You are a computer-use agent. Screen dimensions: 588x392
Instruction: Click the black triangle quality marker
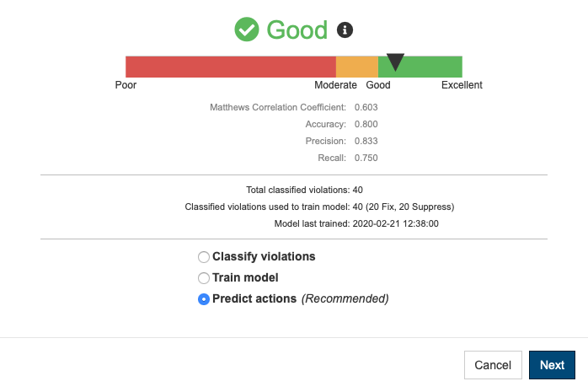[395, 62]
